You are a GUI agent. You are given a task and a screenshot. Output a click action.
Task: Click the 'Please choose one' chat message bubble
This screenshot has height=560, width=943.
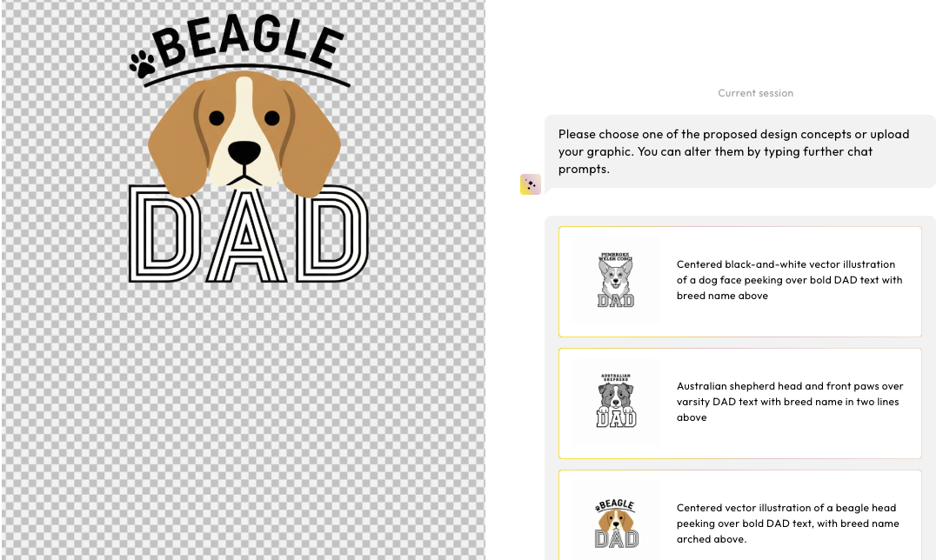point(739,151)
